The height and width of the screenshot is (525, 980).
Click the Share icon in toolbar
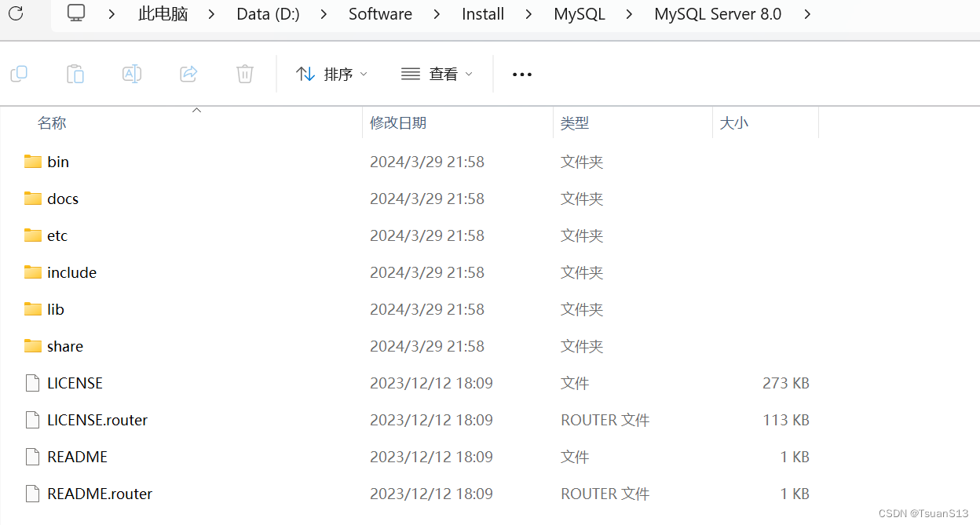coord(188,74)
